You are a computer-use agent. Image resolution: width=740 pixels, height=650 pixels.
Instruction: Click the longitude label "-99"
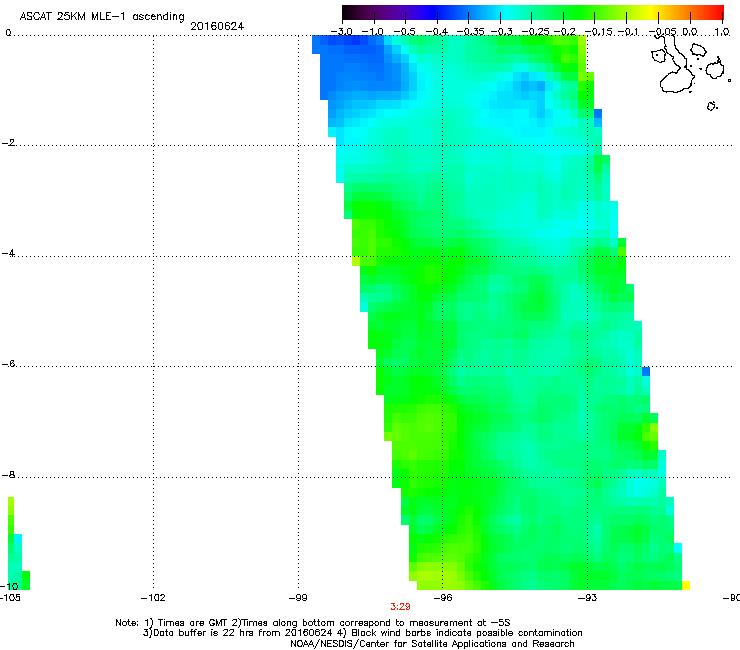[298, 598]
